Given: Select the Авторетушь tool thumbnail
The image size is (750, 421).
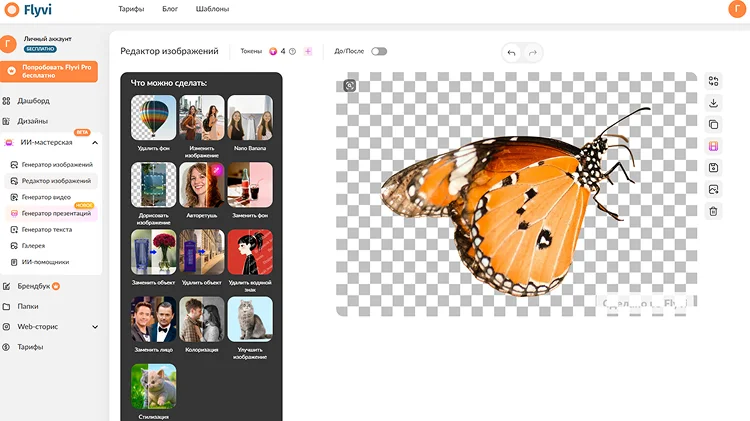Looking at the screenshot, I should [202, 185].
